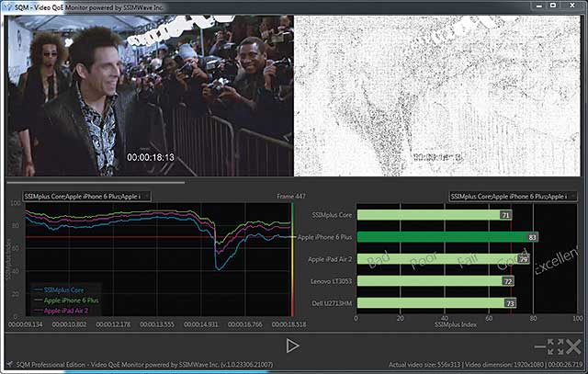Click the Apple iPad Air 2 bar
Screen dimensions: 588x374
pyautogui.click(x=443, y=259)
